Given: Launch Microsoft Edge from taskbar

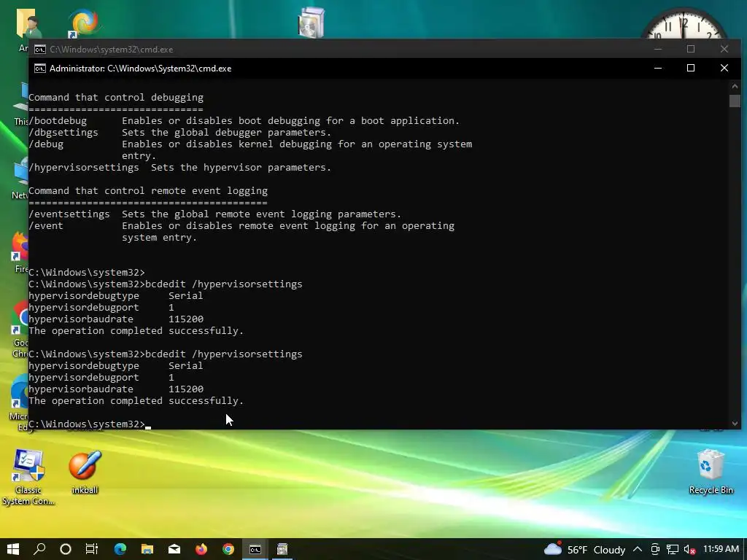Looking at the screenshot, I should [x=120, y=549].
